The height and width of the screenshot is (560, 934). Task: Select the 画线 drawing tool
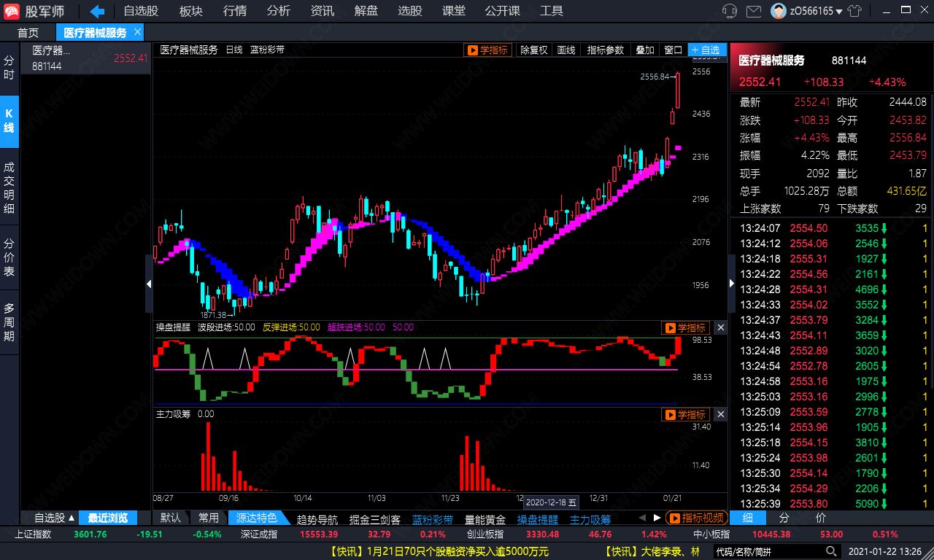click(566, 50)
